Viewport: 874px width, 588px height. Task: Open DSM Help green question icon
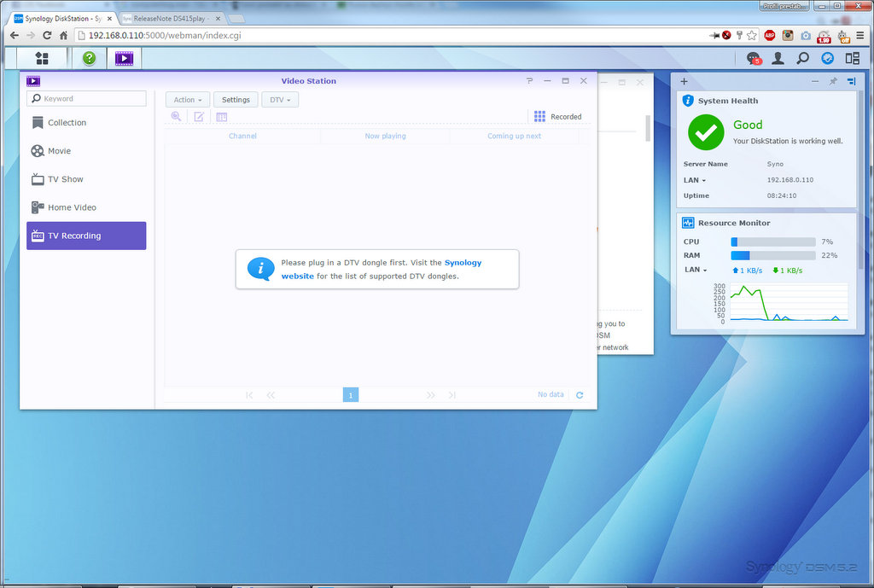(x=89, y=58)
